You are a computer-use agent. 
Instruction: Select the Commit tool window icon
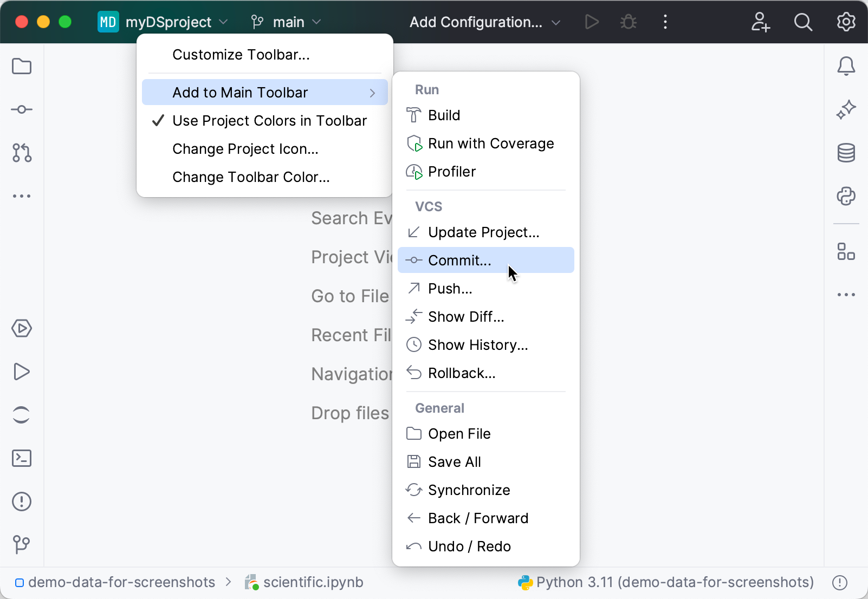click(22, 109)
